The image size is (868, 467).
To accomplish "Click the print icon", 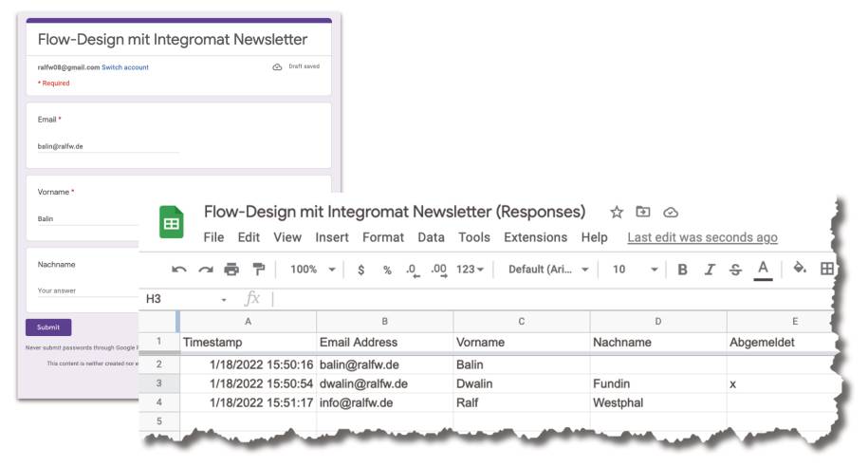I will pos(231,270).
